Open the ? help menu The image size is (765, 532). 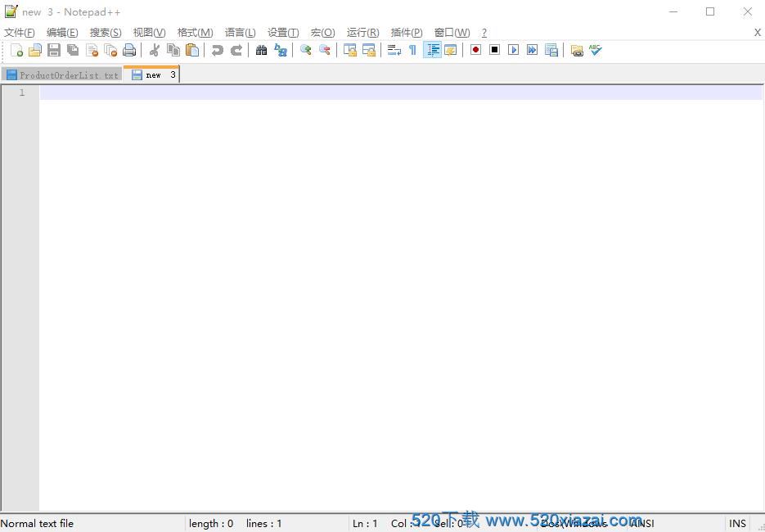coord(484,33)
